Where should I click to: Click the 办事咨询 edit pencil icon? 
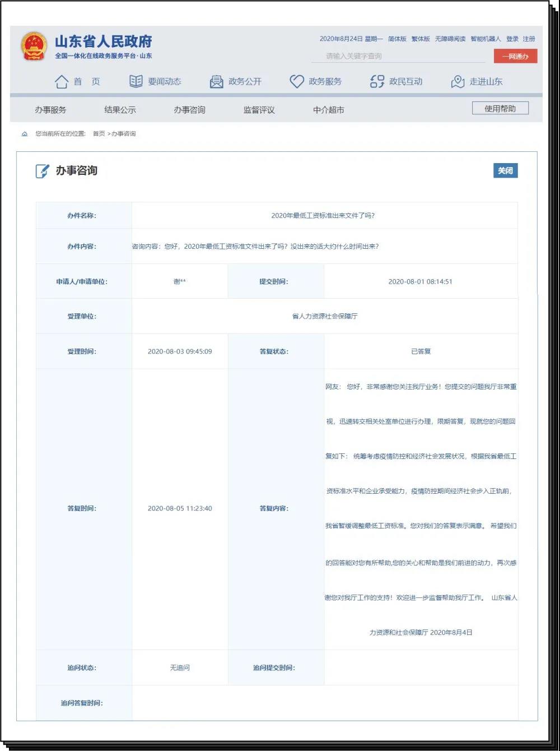[x=43, y=171]
